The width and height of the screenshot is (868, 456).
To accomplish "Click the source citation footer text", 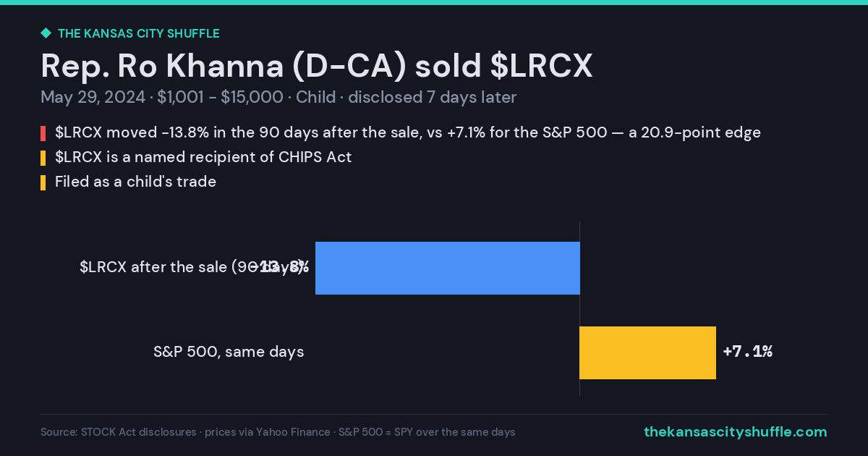I will [278, 432].
